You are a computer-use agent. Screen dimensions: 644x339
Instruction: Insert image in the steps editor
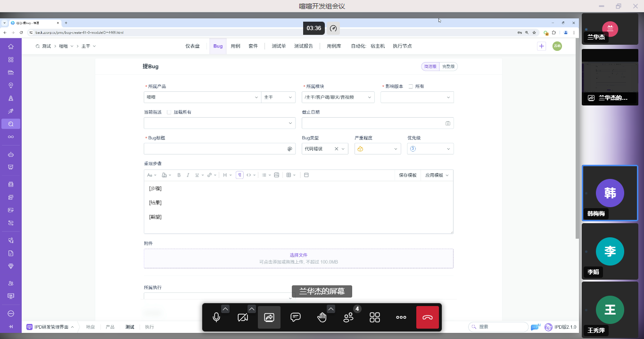pyautogui.click(x=277, y=175)
